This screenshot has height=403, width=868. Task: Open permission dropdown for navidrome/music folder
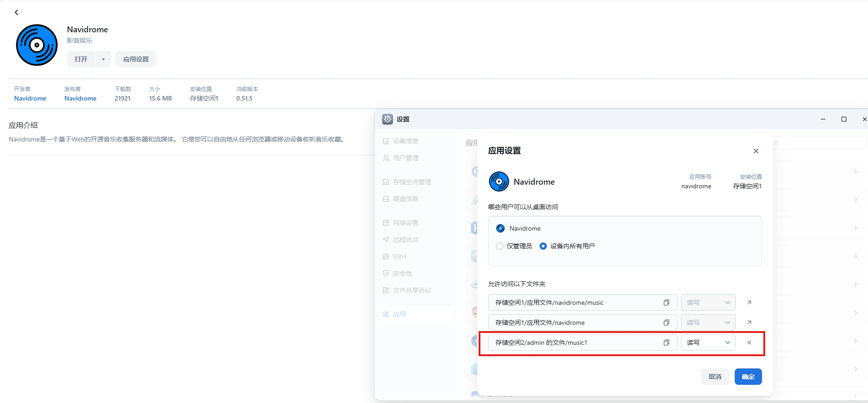point(708,302)
